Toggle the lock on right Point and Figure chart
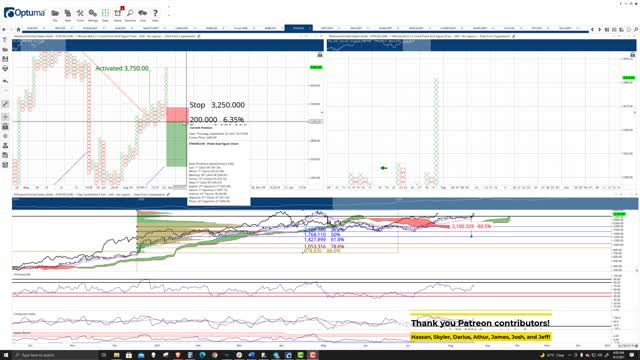The width and height of the screenshot is (640, 360). [633, 54]
